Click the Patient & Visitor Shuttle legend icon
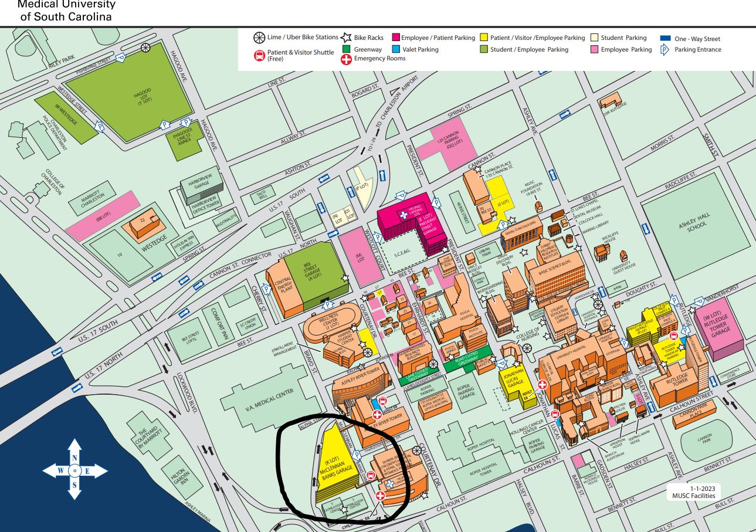 [x=259, y=56]
